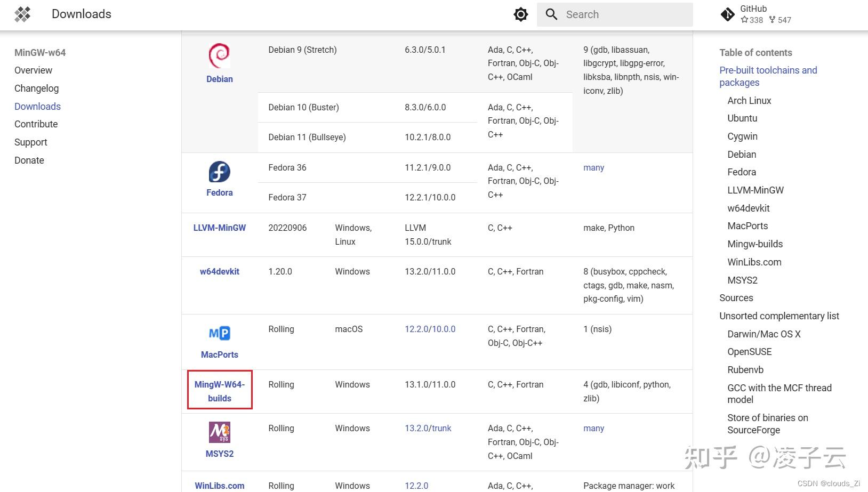Click the Fedora logo icon
Viewport: 868px width, 492px height.
tap(219, 172)
